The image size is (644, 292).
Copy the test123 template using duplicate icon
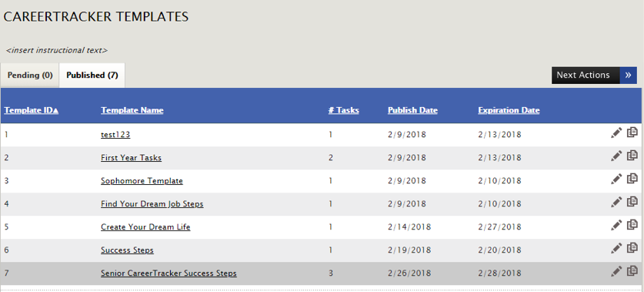[632, 133]
